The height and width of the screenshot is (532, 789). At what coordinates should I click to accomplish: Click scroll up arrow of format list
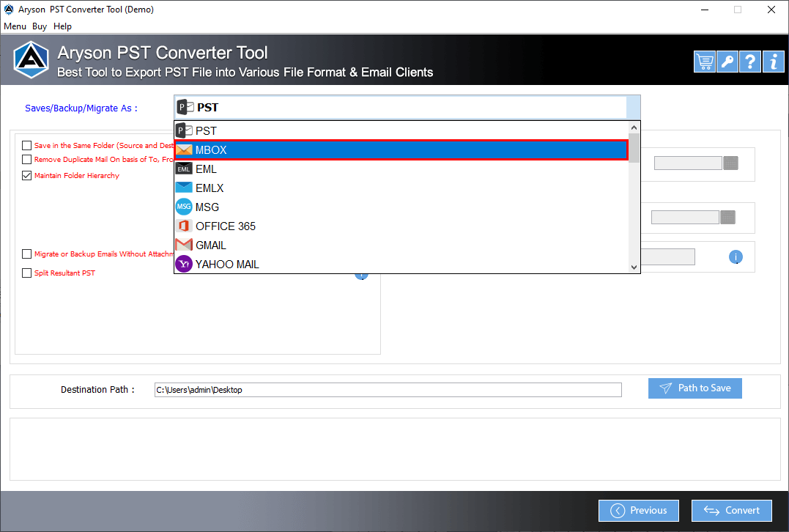point(634,128)
